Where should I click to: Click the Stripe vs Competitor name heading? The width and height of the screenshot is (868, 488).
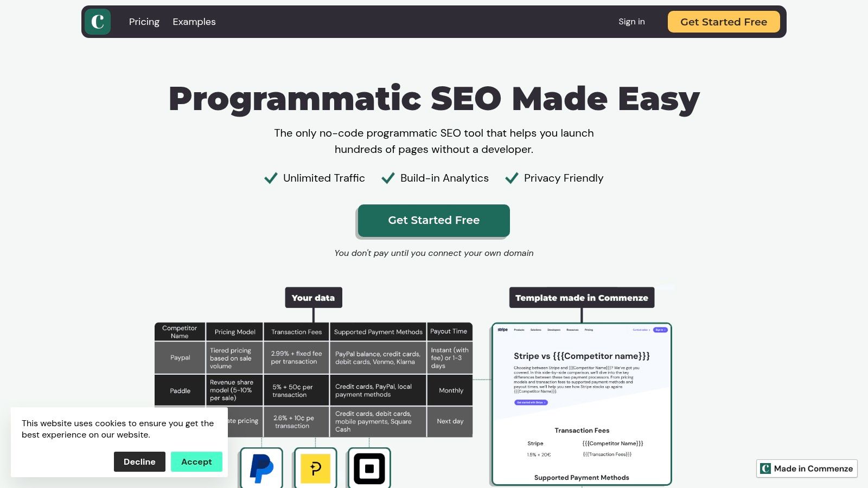(582, 356)
